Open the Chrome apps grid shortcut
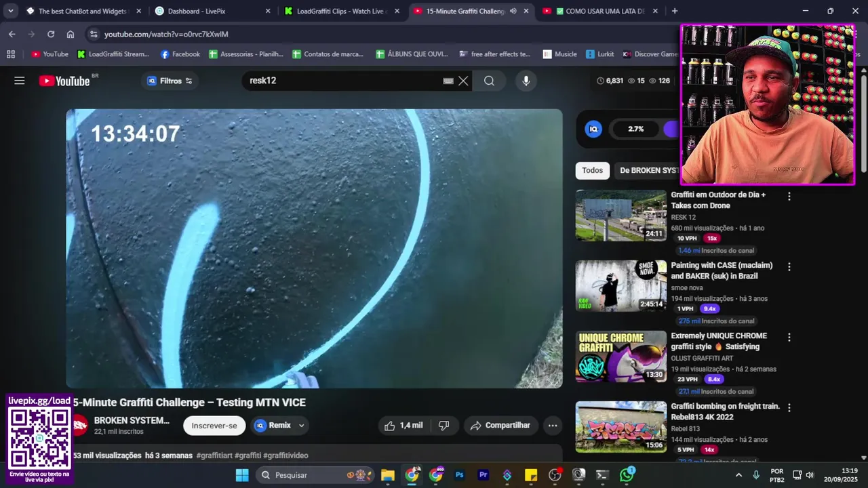 (10, 54)
